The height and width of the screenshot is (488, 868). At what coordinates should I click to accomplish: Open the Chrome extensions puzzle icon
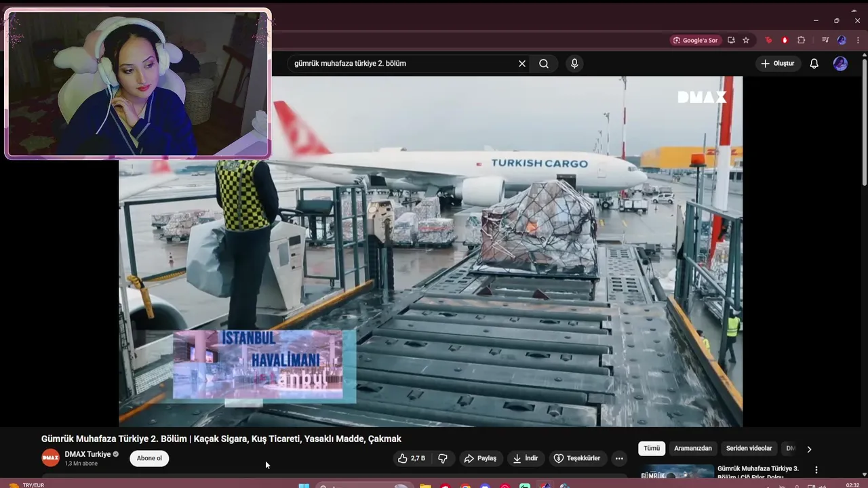tap(801, 41)
